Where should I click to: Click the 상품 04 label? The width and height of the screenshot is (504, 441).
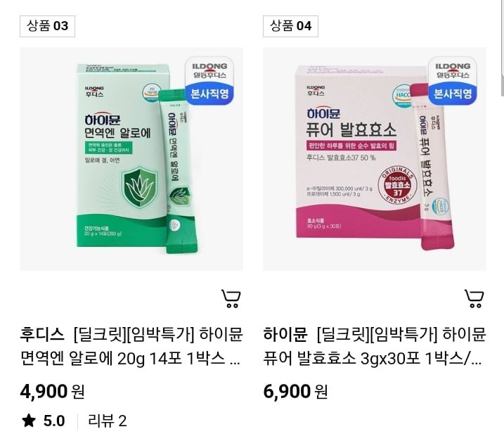click(x=290, y=26)
